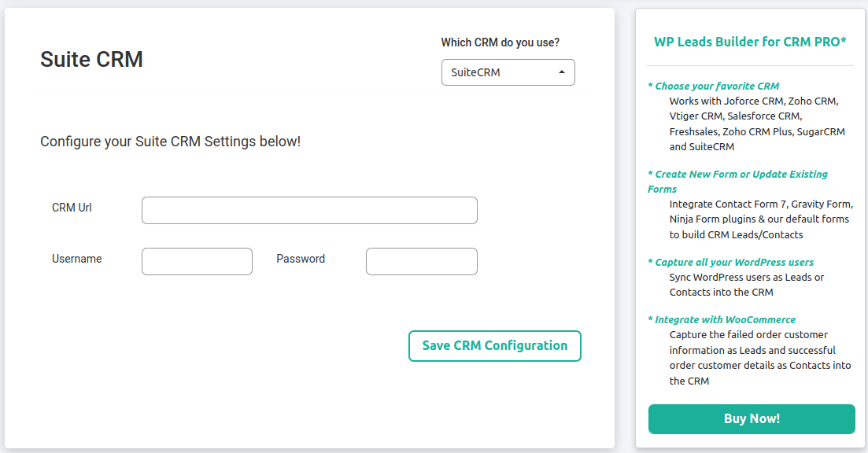Focus the CRM Url text field
Screen dimensions: 868x453
click(309, 210)
